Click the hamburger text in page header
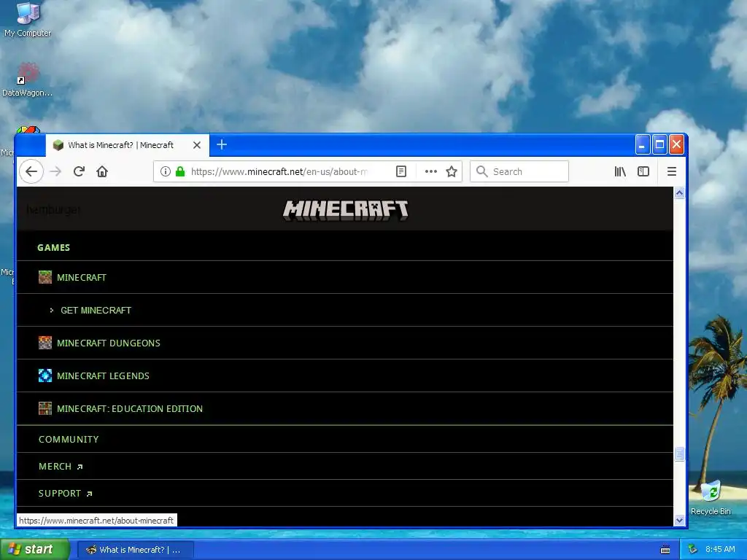This screenshot has height=560, width=747. [x=54, y=209]
